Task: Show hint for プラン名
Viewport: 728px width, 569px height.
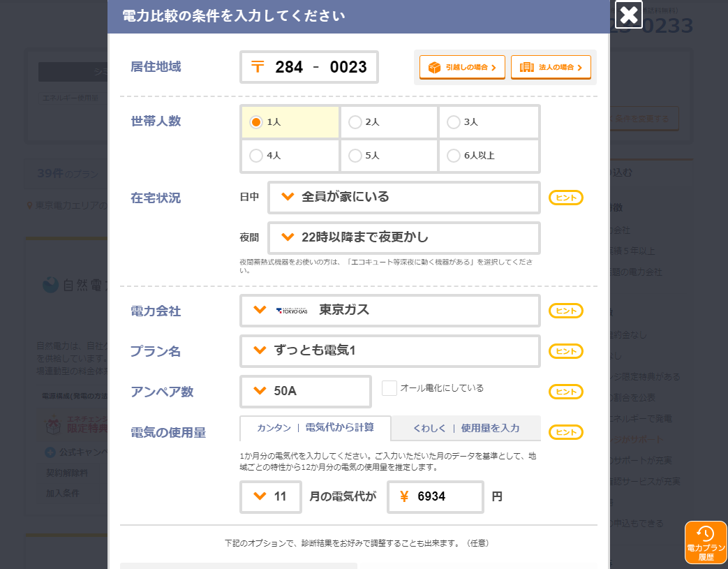Action: coord(565,351)
